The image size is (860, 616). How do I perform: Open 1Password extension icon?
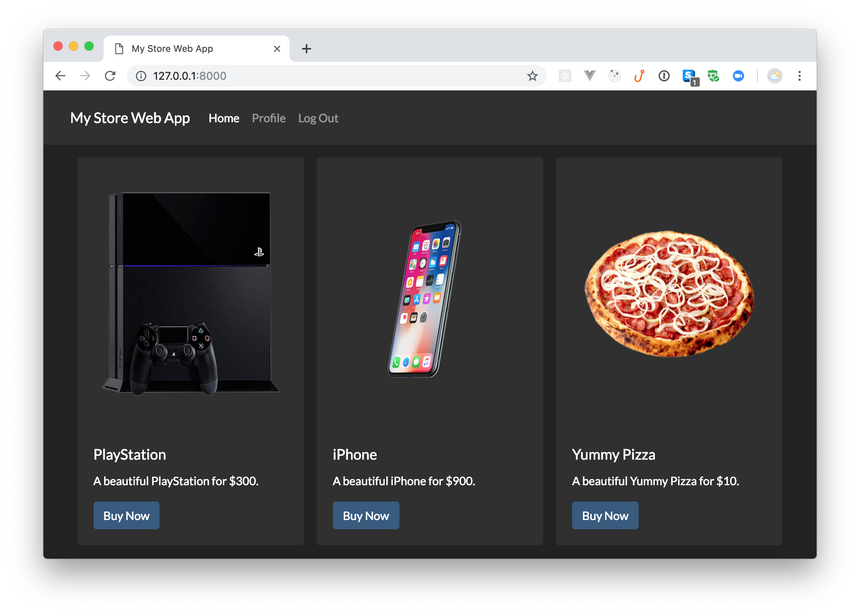tap(664, 76)
